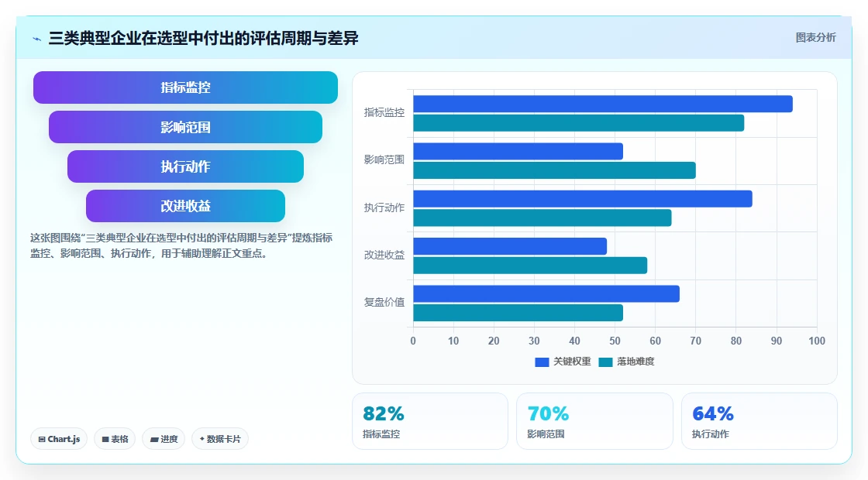Click the 改进收益 axis label on chart

(x=384, y=255)
